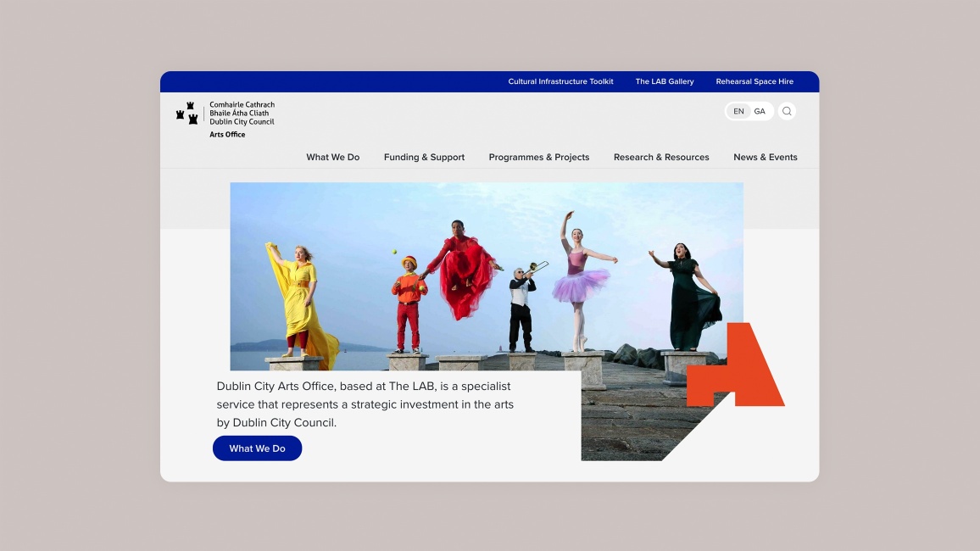
Task: Toggle the language pill to Irish
Action: pos(760,111)
